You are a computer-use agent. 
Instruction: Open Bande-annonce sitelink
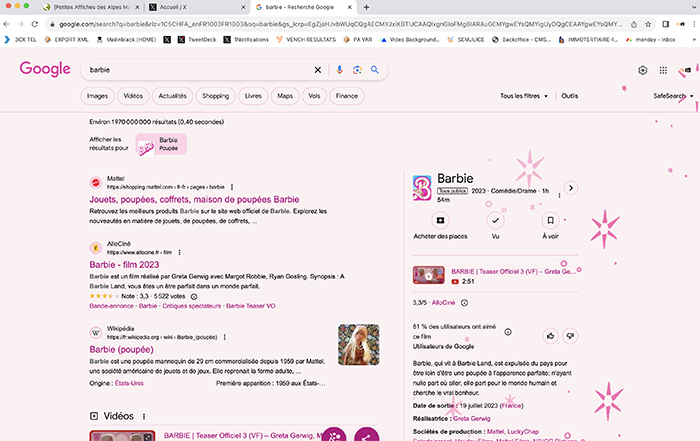[x=111, y=306]
